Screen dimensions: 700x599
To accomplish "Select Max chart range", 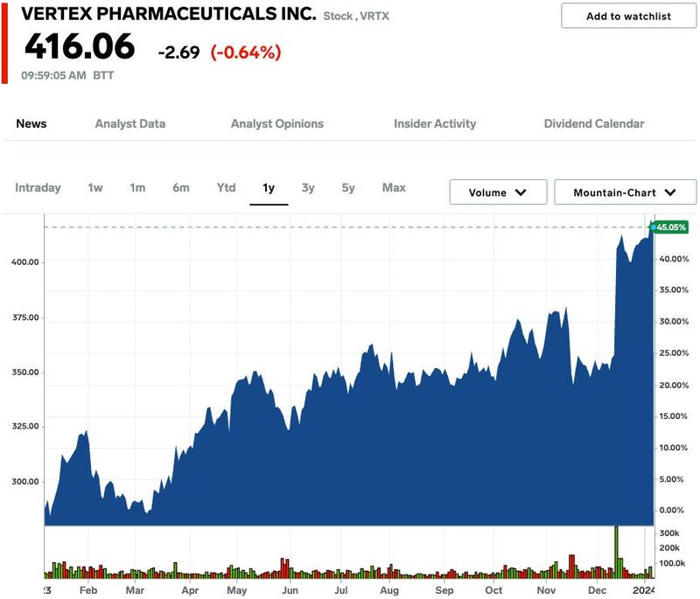I will click(394, 188).
